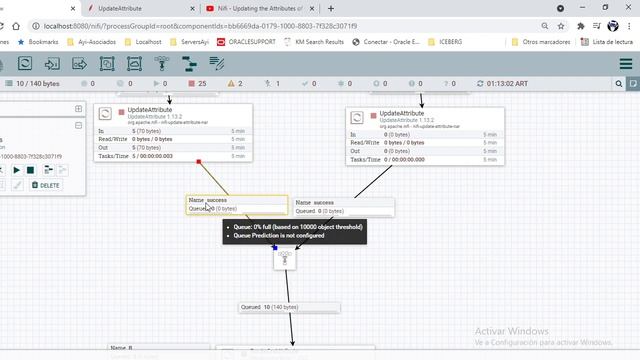Screen dimensions: 640x360
Task: Open the KM Search Results bookmark
Action: pyautogui.click(x=314, y=42)
